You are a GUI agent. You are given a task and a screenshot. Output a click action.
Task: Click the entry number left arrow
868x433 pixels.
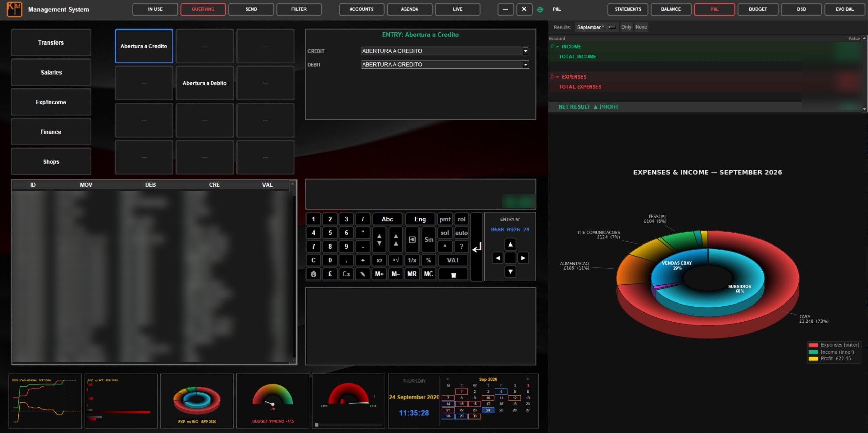[x=497, y=258]
